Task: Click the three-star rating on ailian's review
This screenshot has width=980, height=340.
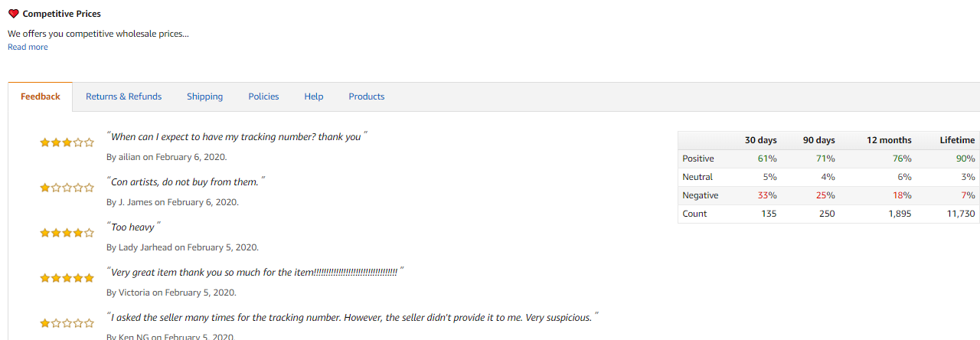Action: 67,142
